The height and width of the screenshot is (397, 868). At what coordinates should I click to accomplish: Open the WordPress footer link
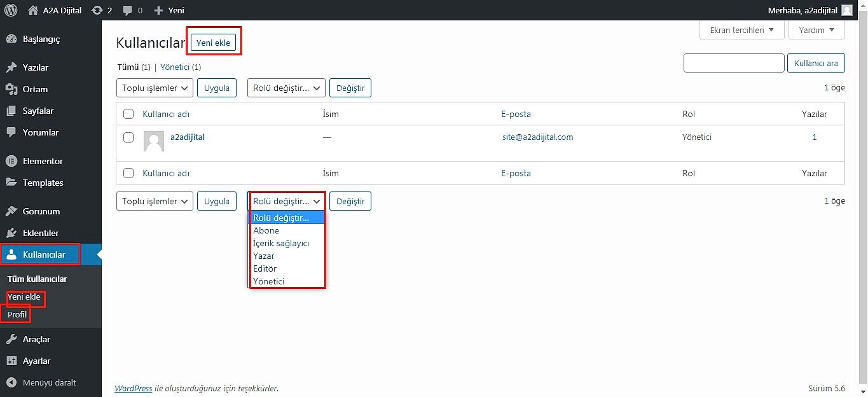134,388
